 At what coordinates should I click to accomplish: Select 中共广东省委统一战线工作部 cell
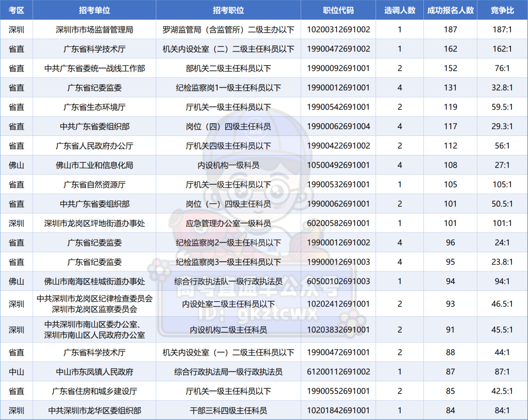[94, 68]
